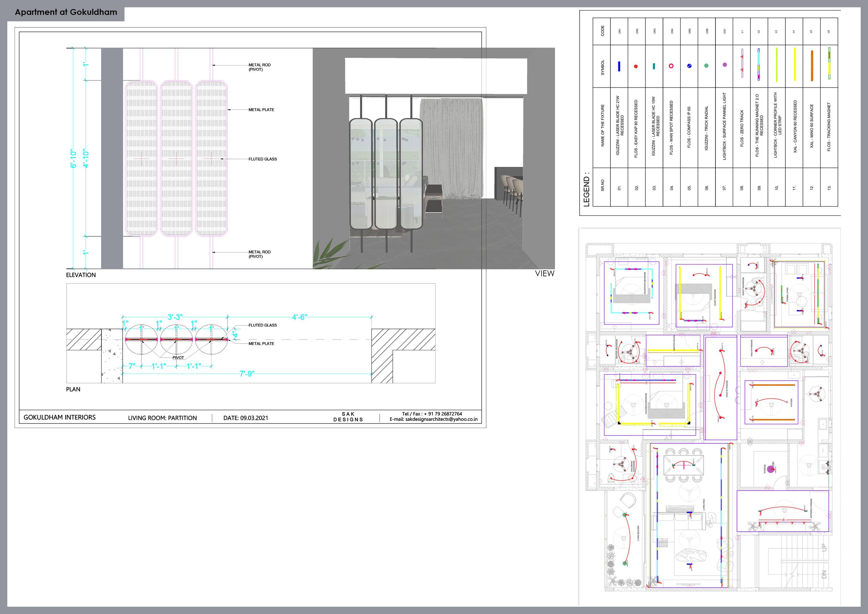
Task: Click the 'Apartment at Gokuldham' title tab
Action: pos(66,12)
